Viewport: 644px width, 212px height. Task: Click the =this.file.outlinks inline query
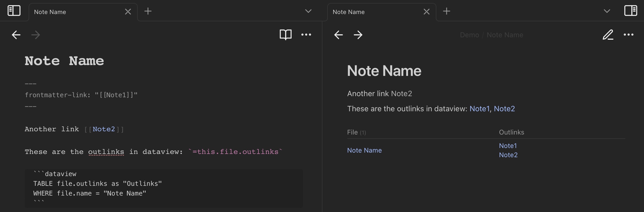pos(235,152)
